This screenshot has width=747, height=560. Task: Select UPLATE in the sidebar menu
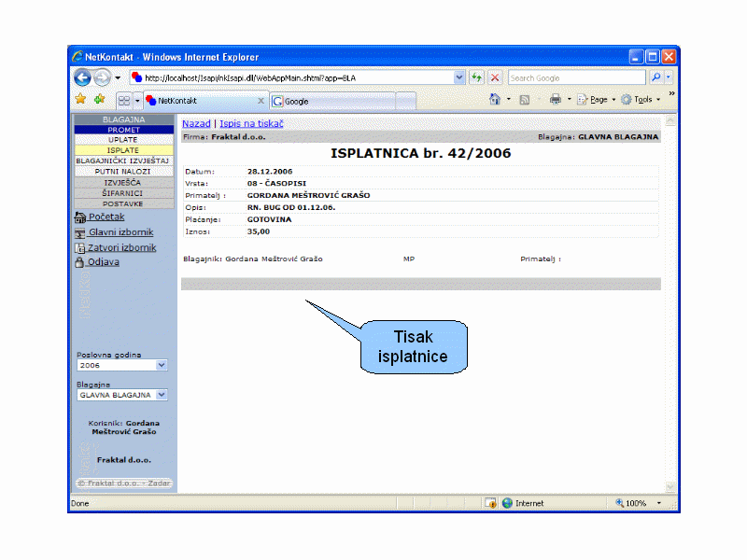coord(123,139)
